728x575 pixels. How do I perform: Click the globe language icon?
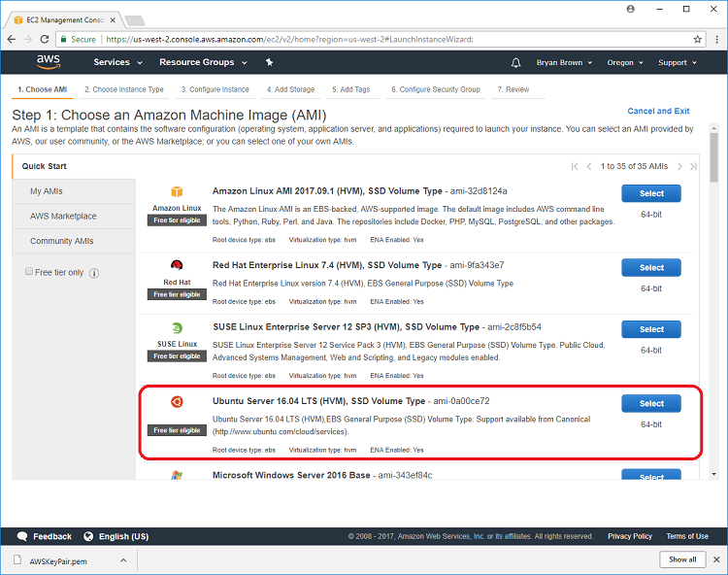point(88,536)
